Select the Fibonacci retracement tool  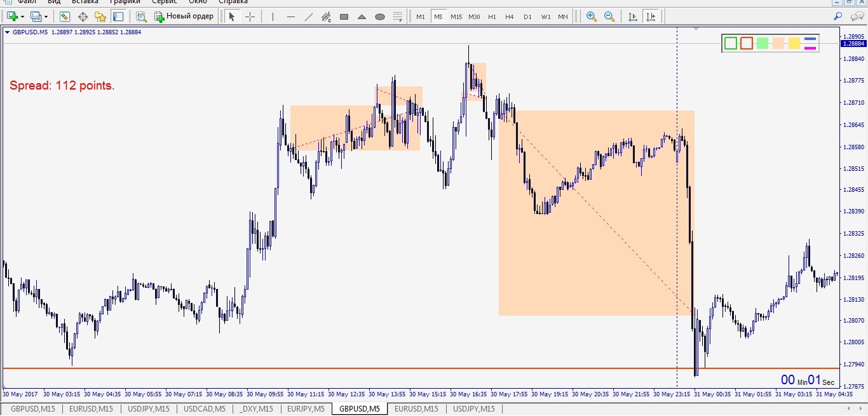[x=398, y=17]
